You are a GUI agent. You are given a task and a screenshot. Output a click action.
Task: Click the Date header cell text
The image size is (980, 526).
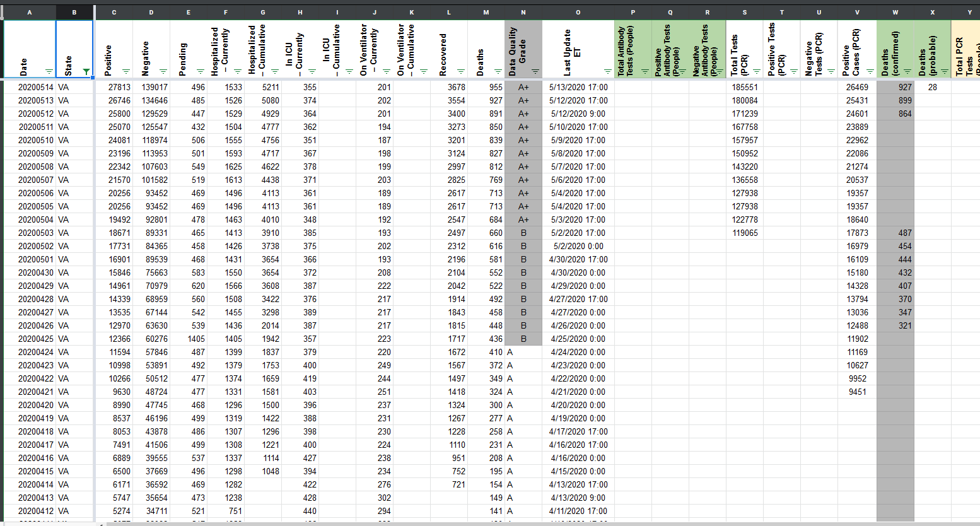pos(23,67)
